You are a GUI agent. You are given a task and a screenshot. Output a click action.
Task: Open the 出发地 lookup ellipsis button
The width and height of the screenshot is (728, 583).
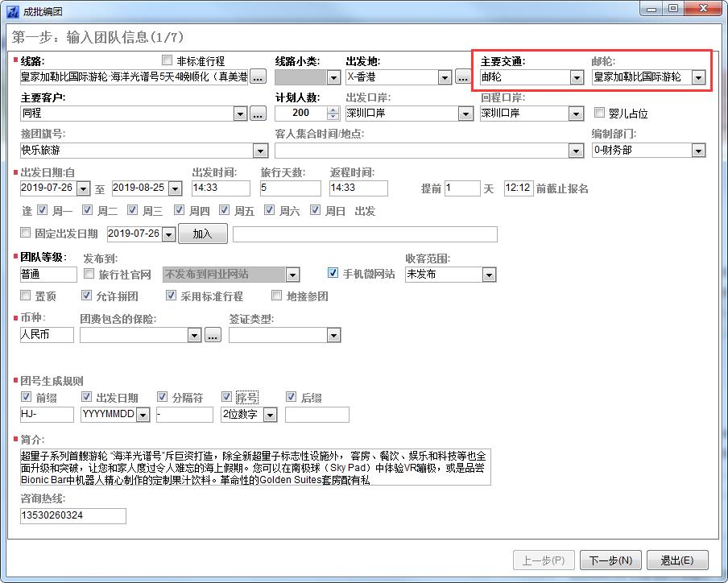tap(462, 77)
